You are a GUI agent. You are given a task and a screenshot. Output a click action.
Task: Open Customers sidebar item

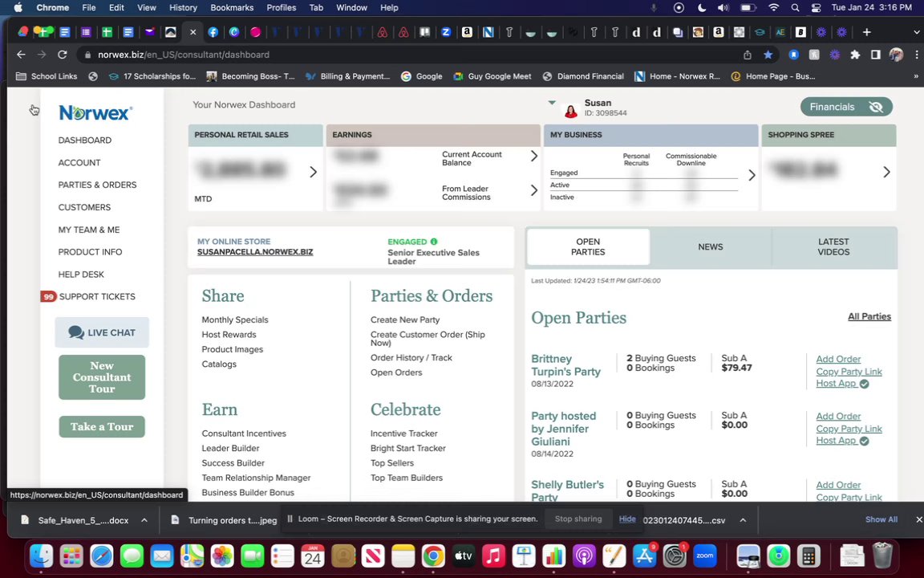(x=84, y=207)
